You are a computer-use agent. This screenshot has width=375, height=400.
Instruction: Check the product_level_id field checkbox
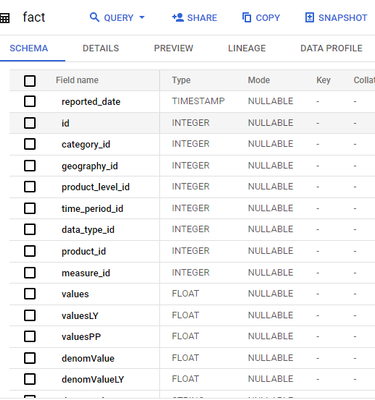tap(30, 187)
